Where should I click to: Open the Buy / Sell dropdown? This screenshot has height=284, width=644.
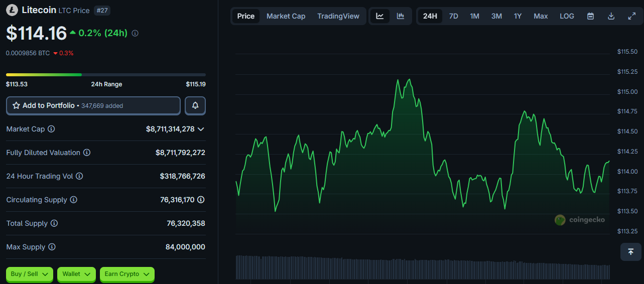tap(30, 274)
